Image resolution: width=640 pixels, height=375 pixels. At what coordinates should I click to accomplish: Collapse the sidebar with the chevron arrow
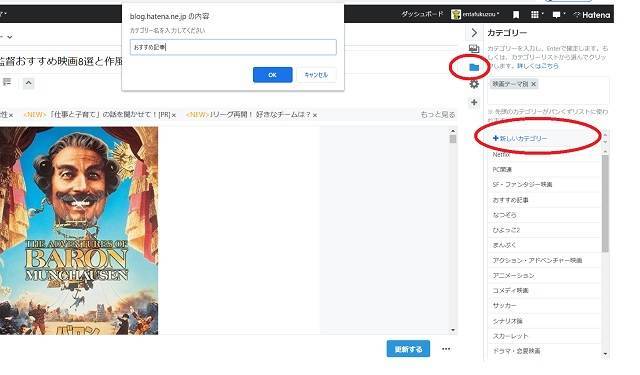click(474, 33)
